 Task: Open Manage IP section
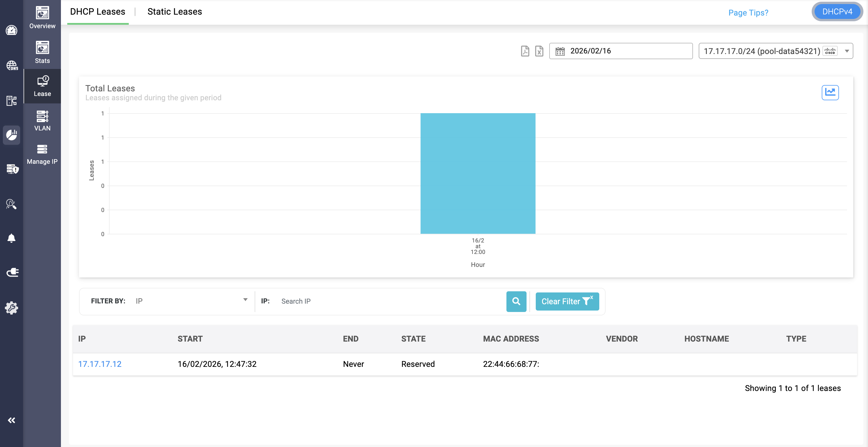click(42, 154)
